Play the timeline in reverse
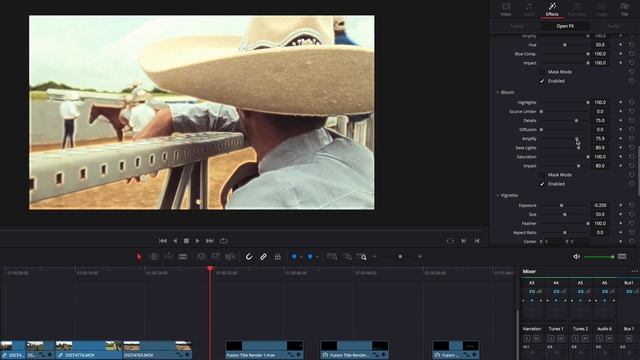Image resolution: width=640 pixels, height=360 pixels. [175, 241]
